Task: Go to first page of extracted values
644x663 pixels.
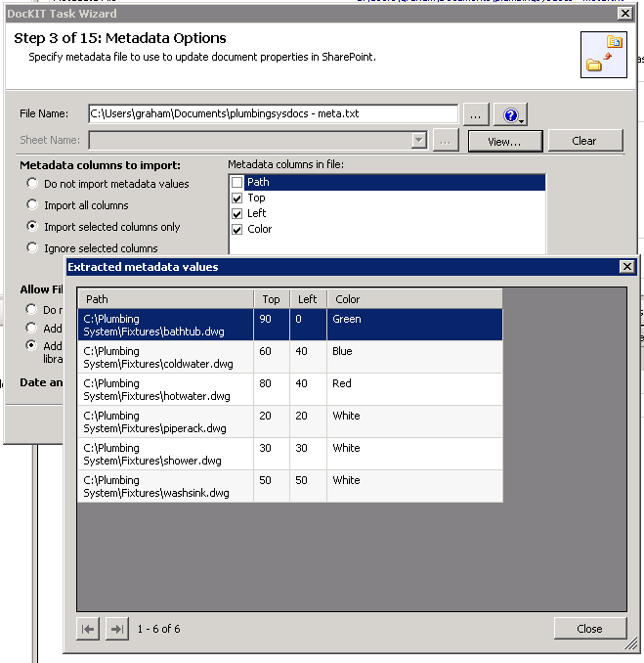Action: tap(88, 629)
